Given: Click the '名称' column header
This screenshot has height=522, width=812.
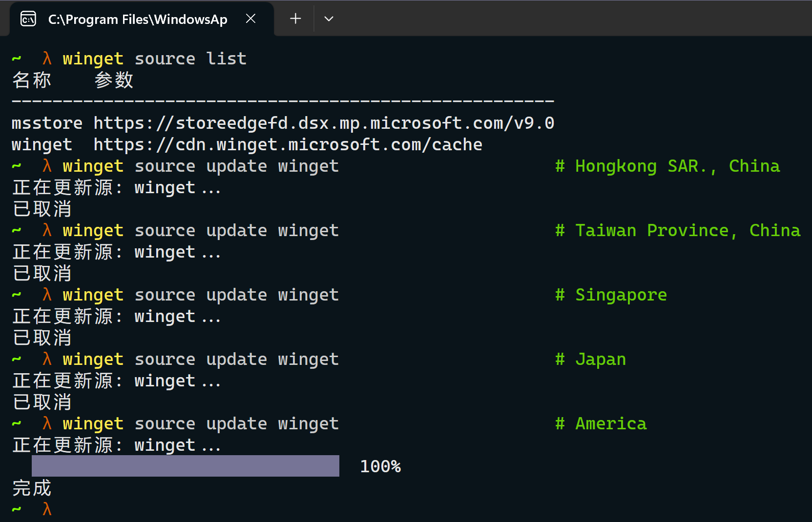Looking at the screenshot, I should [32, 80].
